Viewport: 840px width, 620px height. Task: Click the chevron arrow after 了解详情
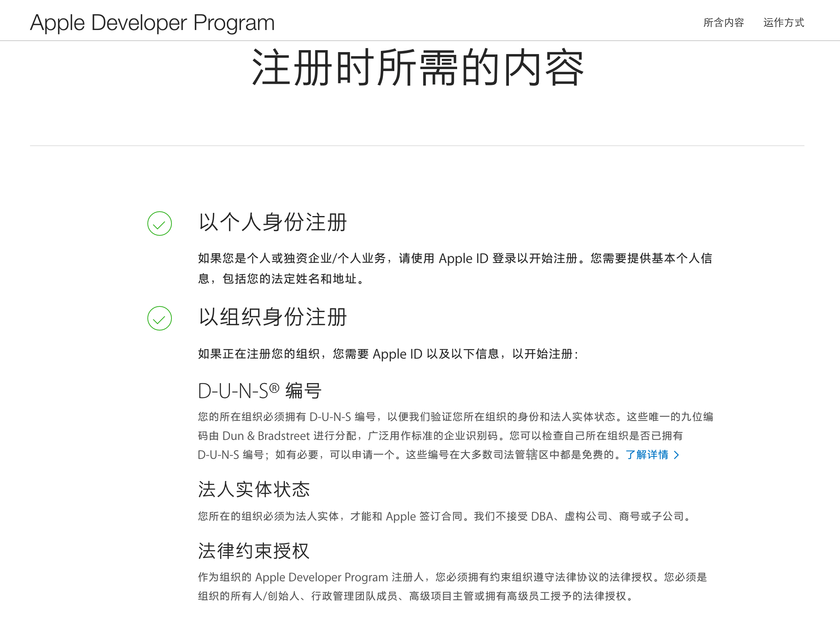click(x=676, y=455)
